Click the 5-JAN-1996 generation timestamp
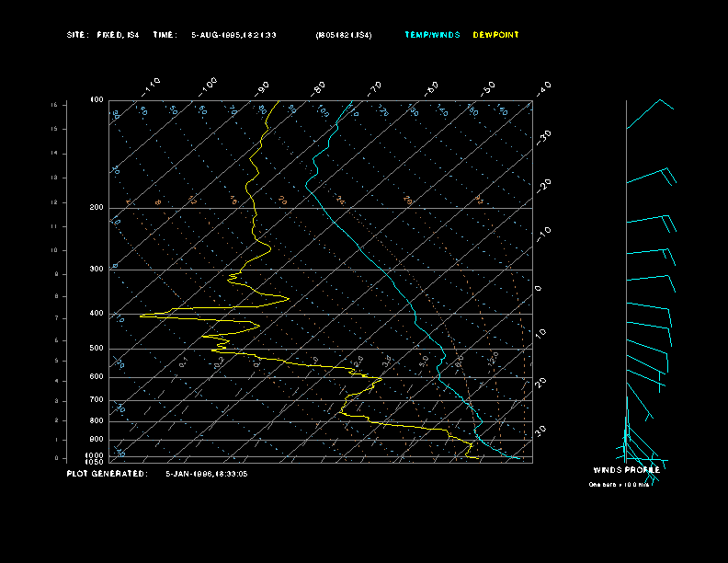The image size is (728, 563). click(x=207, y=474)
